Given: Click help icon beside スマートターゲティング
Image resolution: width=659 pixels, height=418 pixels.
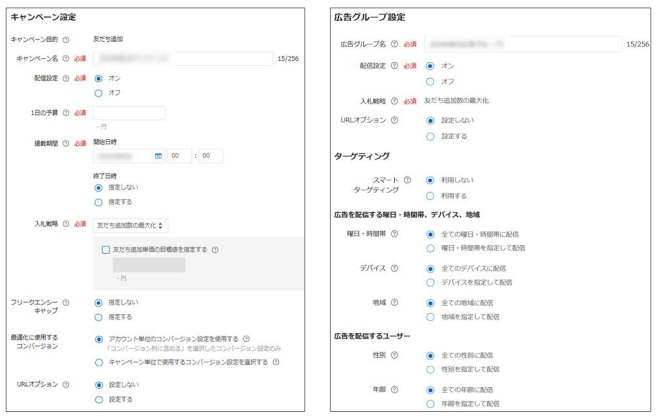Looking at the screenshot, I should [407, 180].
